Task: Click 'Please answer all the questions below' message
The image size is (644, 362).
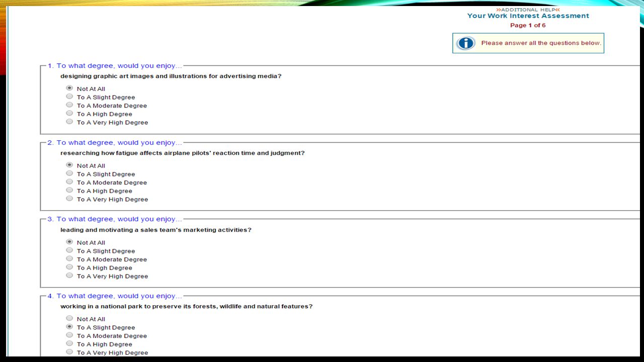Action: pyautogui.click(x=541, y=43)
